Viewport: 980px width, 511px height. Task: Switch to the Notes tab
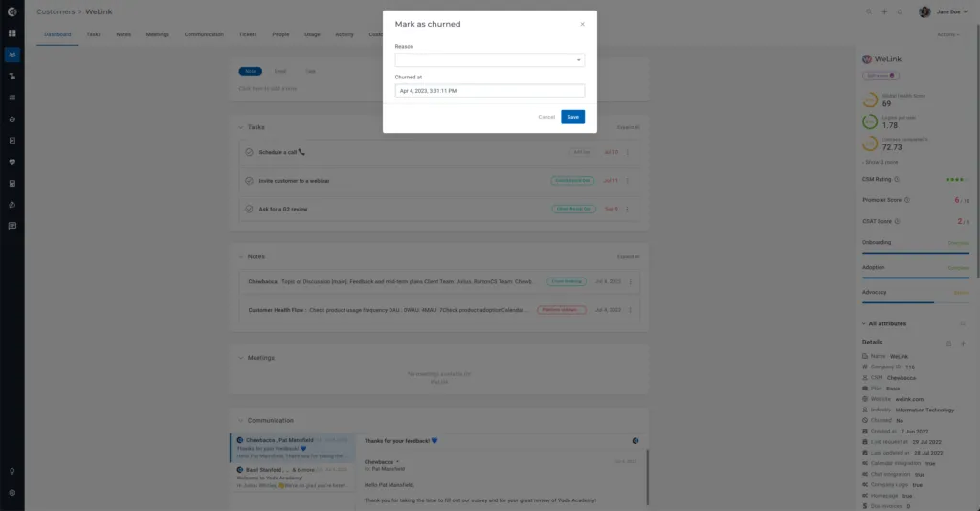[123, 35]
